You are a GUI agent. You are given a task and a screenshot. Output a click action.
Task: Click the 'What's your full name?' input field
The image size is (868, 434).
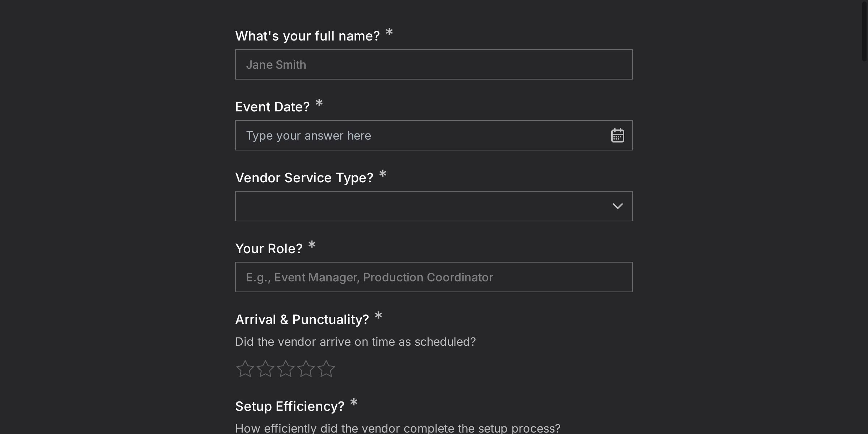tap(434, 64)
